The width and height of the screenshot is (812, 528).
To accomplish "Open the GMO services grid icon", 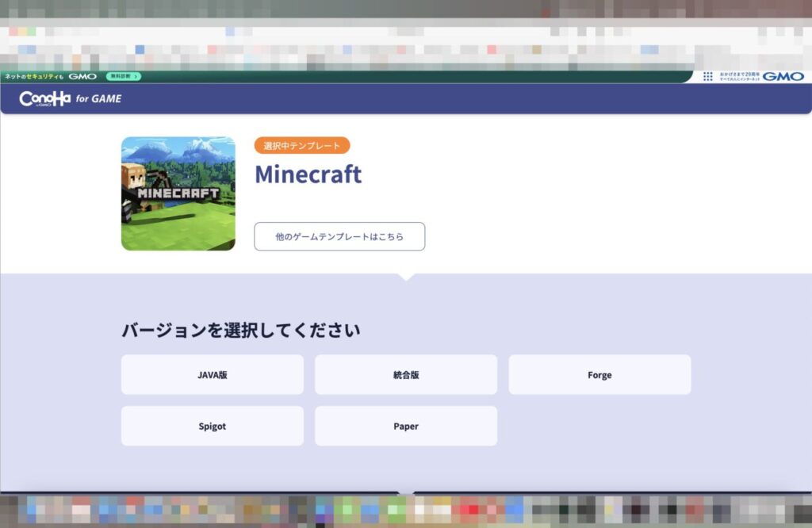I will [708, 77].
